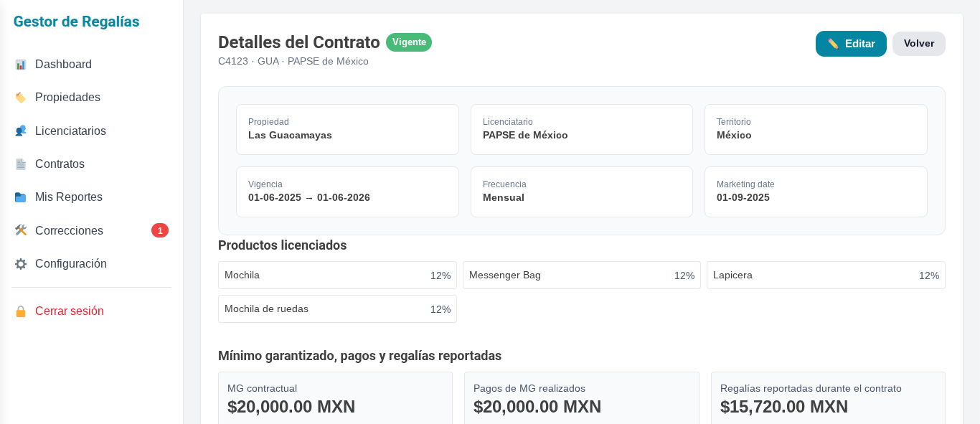Select the Correcciones tools icon

tap(21, 230)
